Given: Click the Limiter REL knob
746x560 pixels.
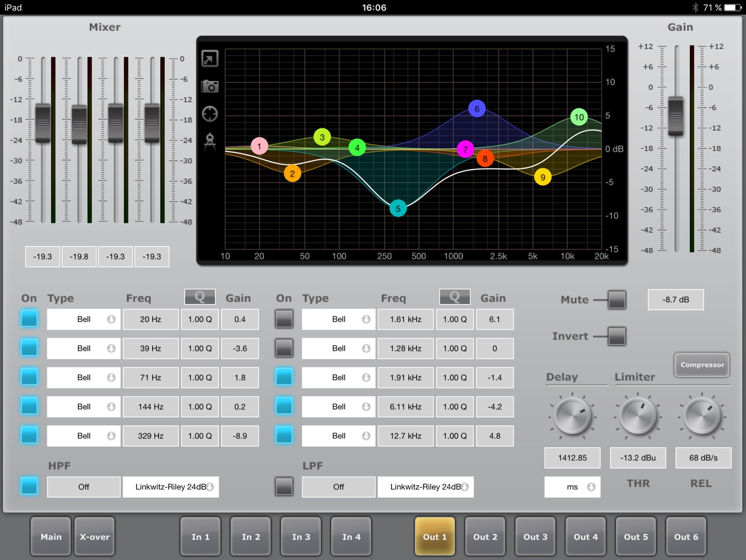Looking at the screenshot, I should click(703, 415).
